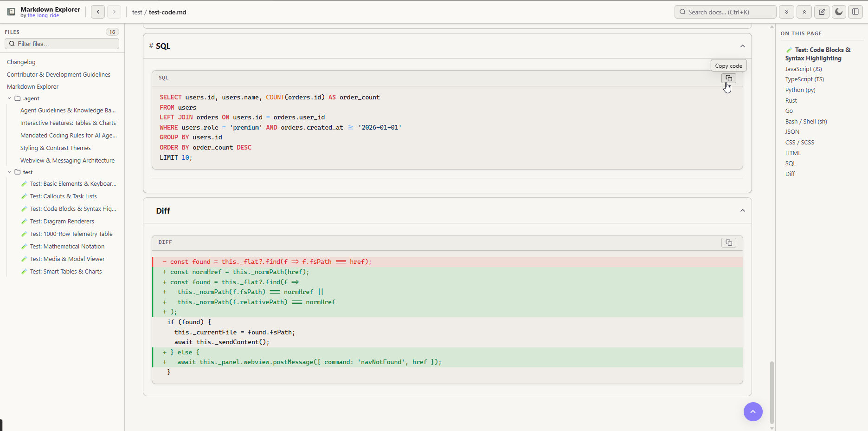Copy the Diff code block

click(729, 242)
